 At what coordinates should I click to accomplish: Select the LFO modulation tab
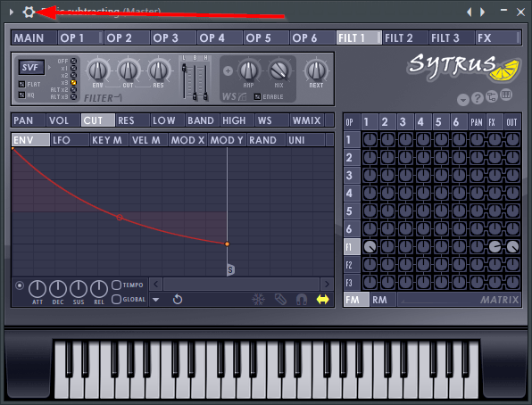coord(70,140)
